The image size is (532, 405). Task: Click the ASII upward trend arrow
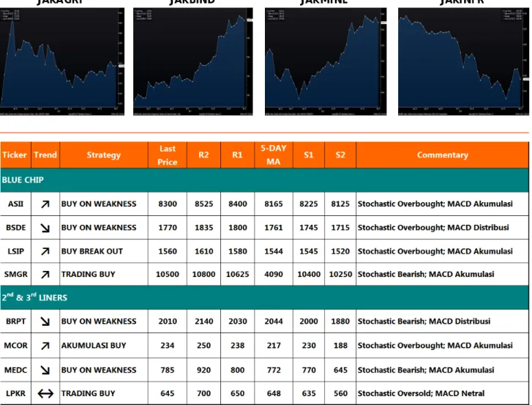point(45,204)
